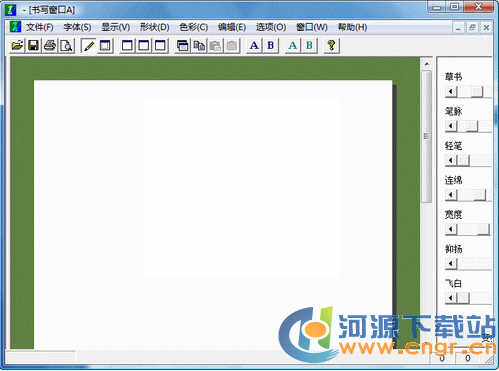Click the first grayed-out paste icon
Screen dimensions: 499x371
point(215,45)
